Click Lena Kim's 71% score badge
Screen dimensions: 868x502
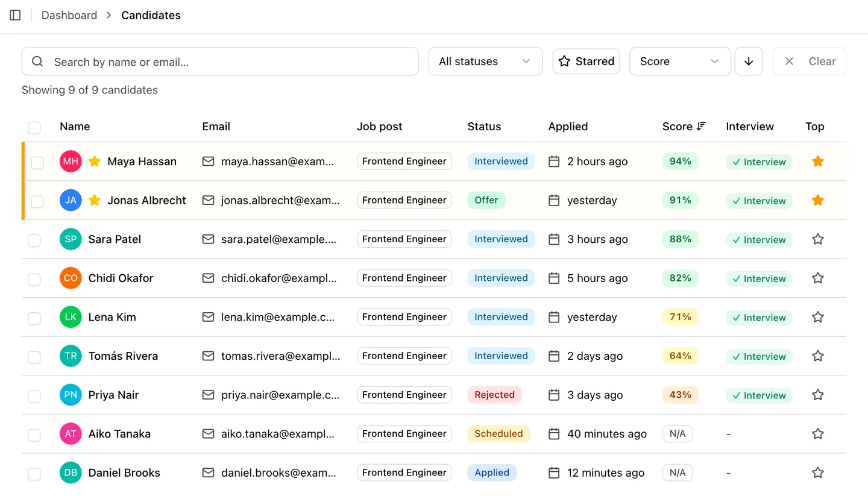tap(680, 317)
